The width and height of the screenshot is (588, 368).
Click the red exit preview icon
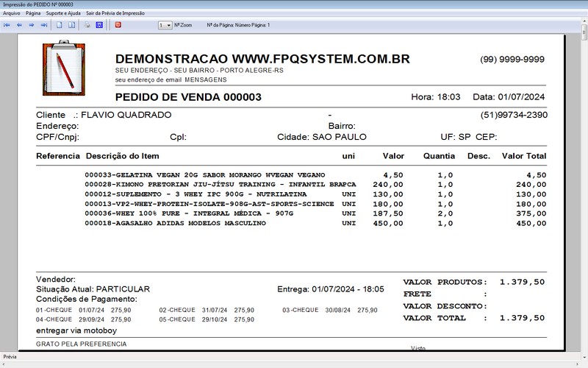(118, 25)
